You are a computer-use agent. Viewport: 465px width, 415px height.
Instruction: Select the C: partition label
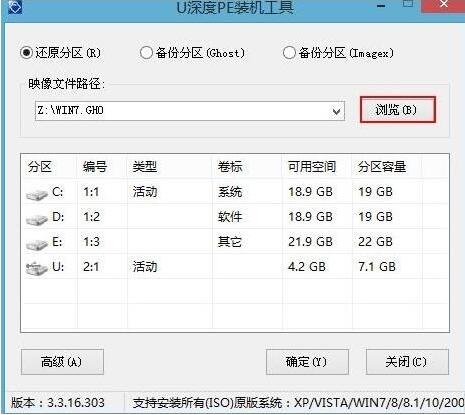coord(57,192)
